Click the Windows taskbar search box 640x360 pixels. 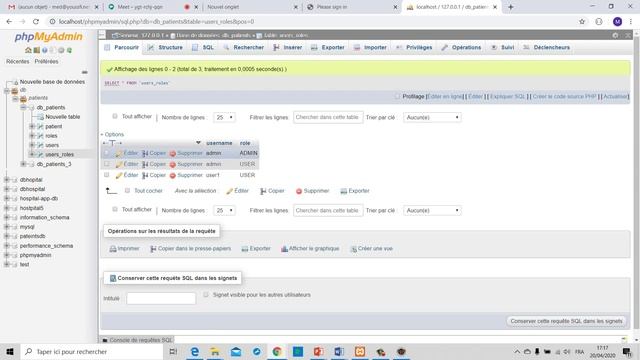pyautogui.click(x=92, y=351)
